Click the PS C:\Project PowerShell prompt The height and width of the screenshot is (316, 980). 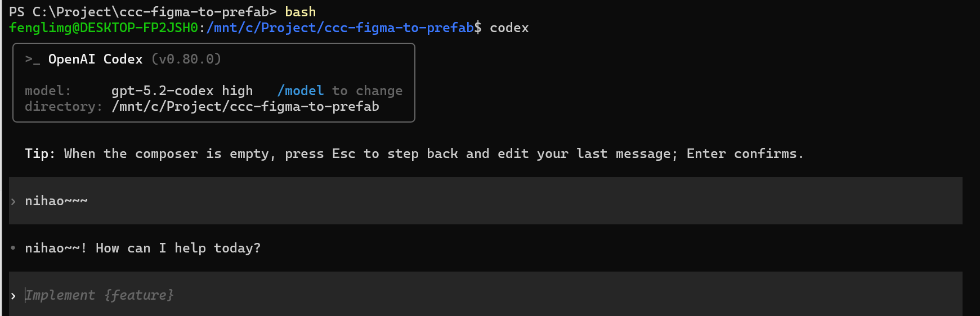point(142,12)
